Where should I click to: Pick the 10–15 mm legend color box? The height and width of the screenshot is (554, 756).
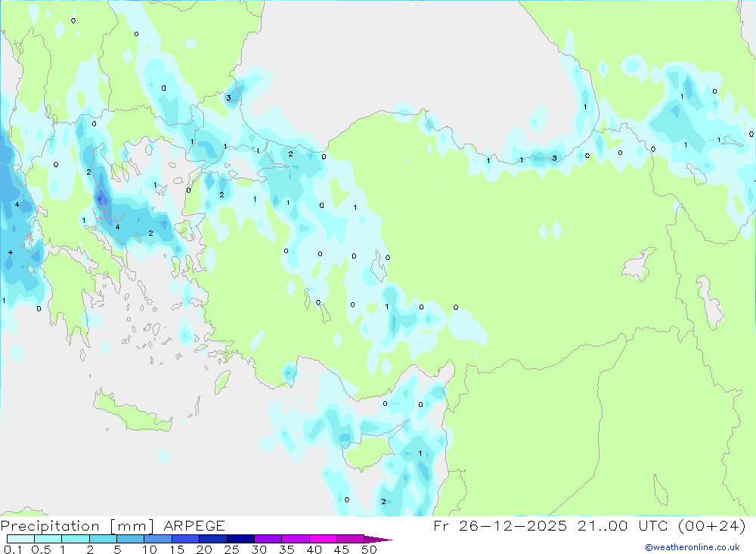pos(158,539)
